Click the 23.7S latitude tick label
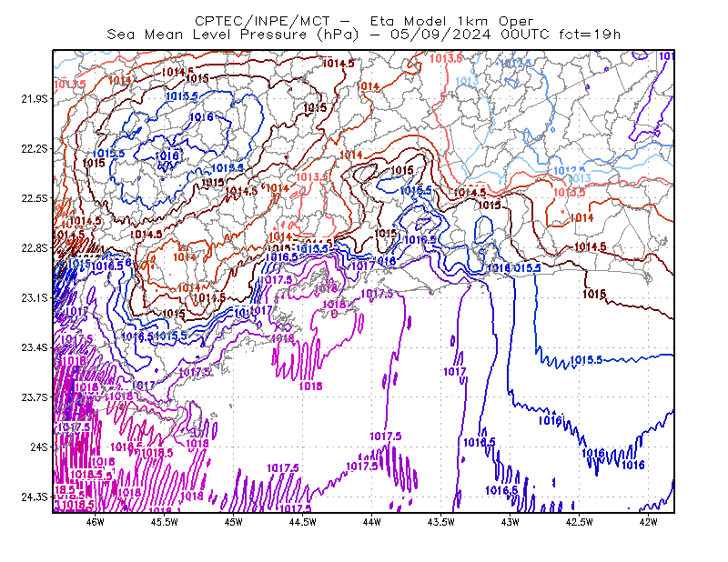This screenshot has height=562, width=728. [x=35, y=397]
